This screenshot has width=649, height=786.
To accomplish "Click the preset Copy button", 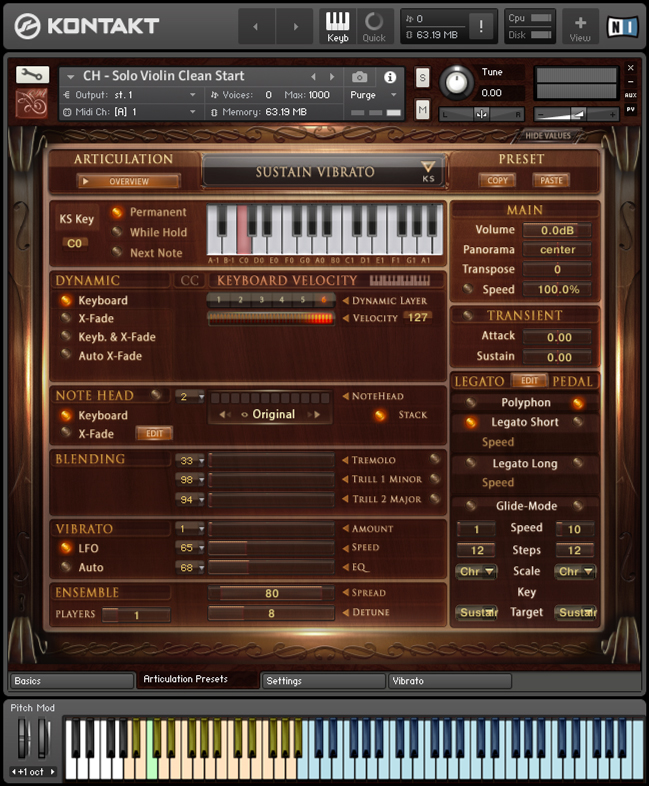I will tap(497, 180).
